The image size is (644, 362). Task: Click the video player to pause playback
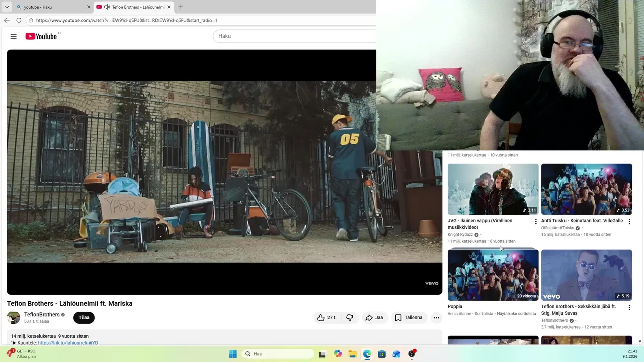(224, 172)
